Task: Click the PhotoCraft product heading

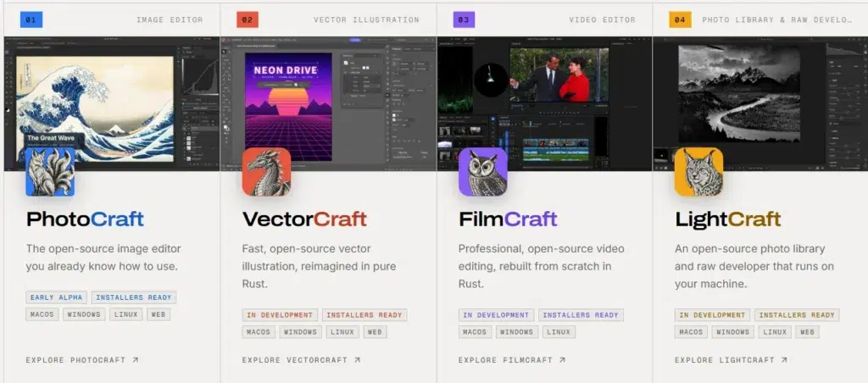Action: tap(85, 219)
